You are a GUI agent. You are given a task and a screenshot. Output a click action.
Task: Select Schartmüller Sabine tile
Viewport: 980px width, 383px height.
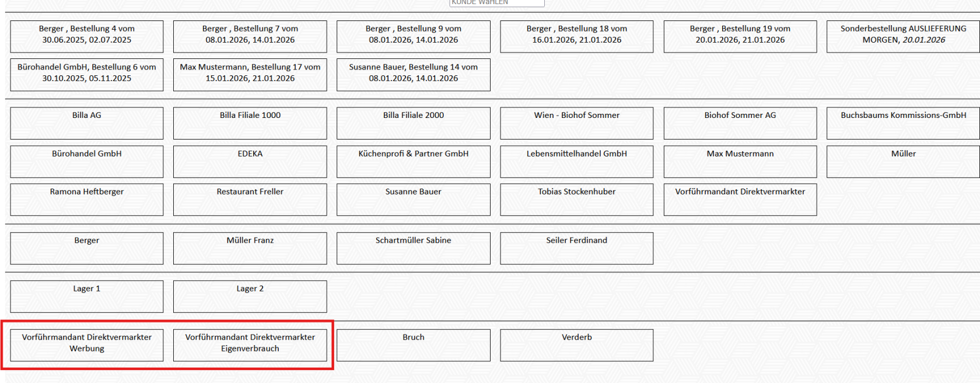point(413,248)
